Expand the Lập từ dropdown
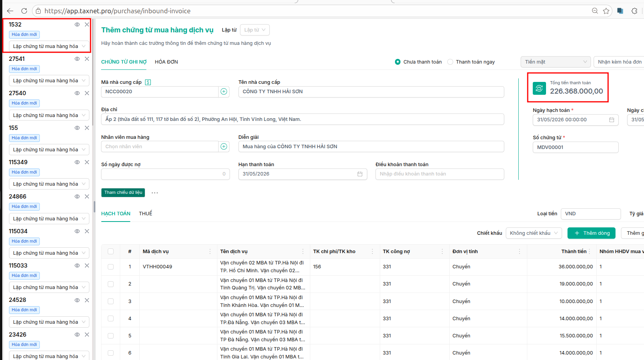The image size is (644, 360). click(x=255, y=30)
